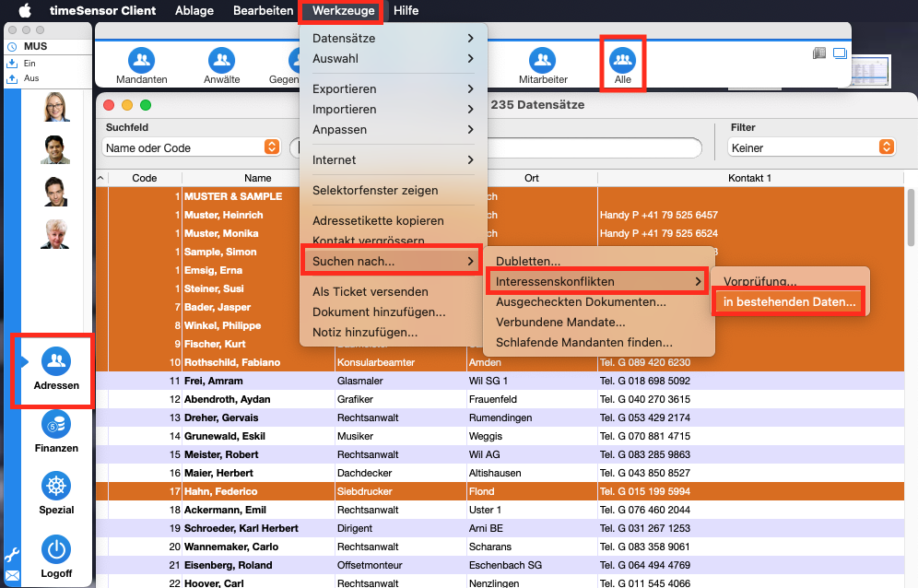918x588 pixels.
Task: Click the book icon at top right
Action: (819, 53)
